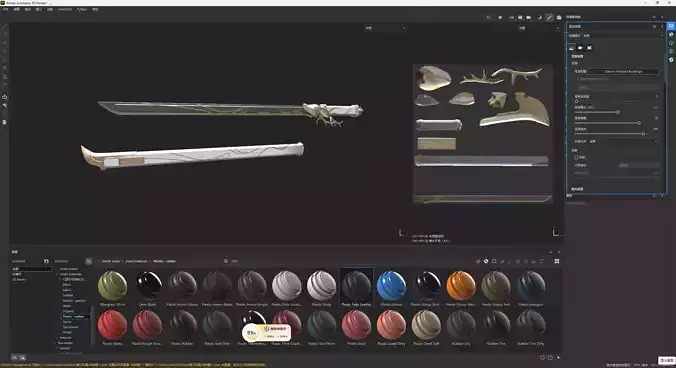The image size is (676, 368).
Task: Click the environment map selection button
Action: [x=623, y=72]
